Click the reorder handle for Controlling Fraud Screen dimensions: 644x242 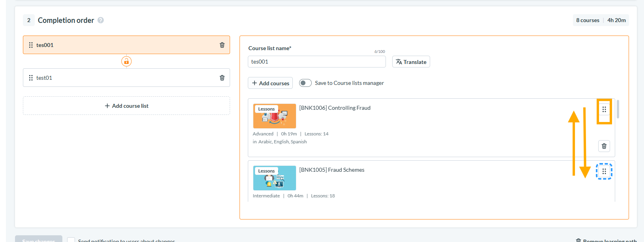(x=604, y=109)
